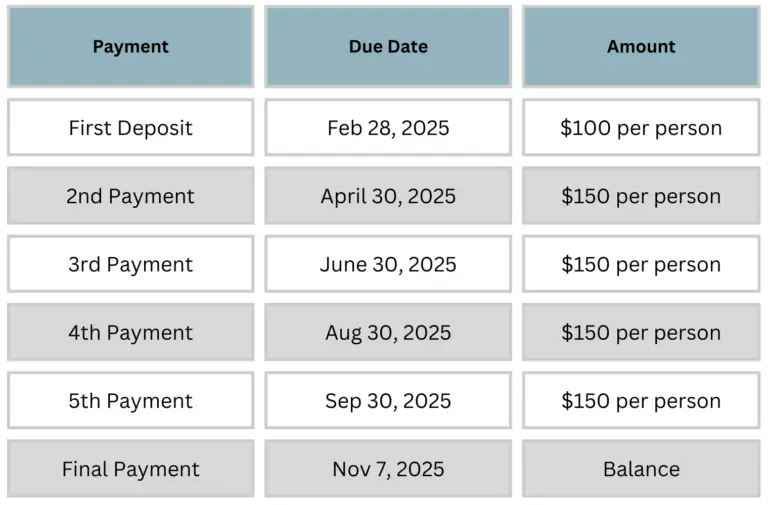Click the Payment column header
768x505 pixels.
(x=131, y=47)
